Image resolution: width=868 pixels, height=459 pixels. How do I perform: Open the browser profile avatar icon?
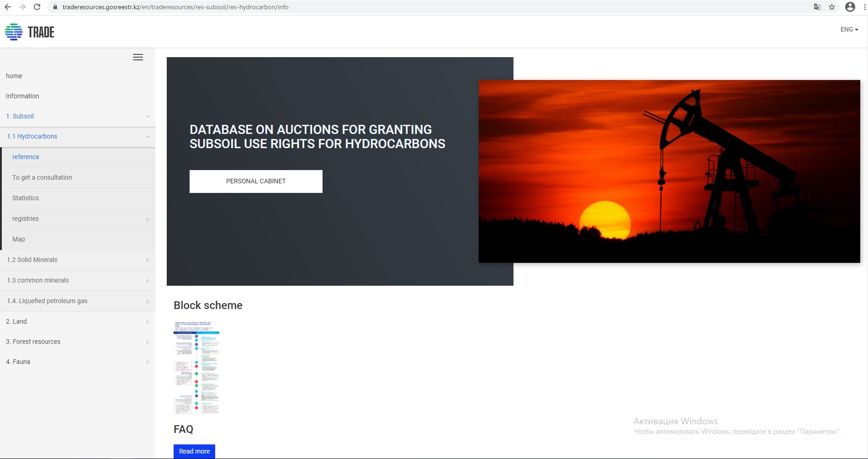click(850, 7)
